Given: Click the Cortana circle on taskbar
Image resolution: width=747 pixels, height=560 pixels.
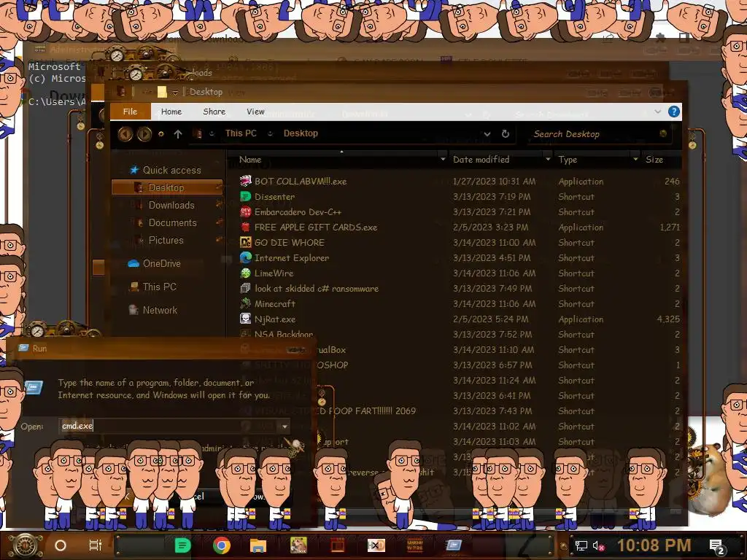Looking at the screenshot, I should [61, 545].
